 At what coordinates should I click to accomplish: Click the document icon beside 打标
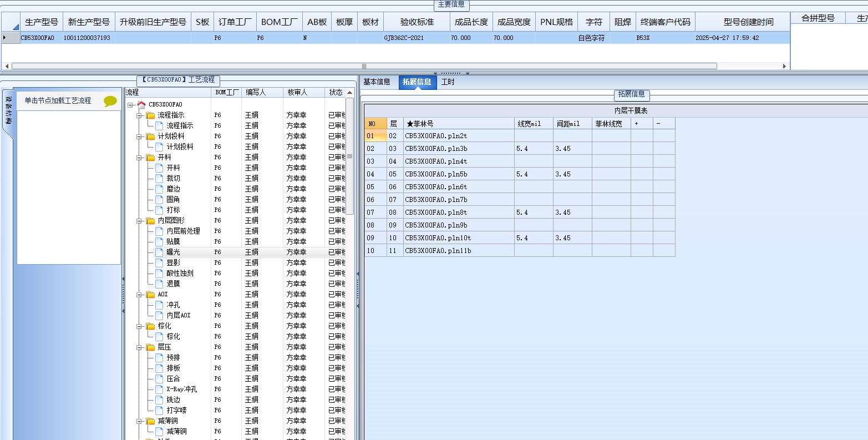[x=159, y=210]
